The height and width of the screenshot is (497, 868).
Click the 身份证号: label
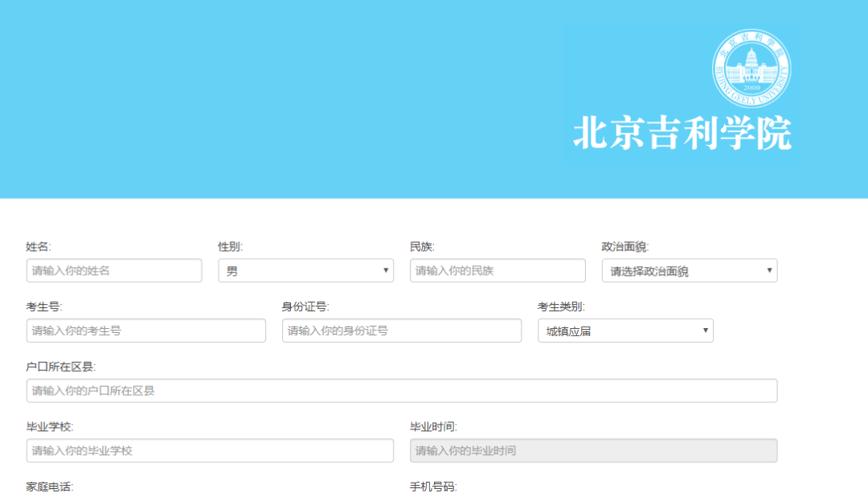click(x=305, y=306)
